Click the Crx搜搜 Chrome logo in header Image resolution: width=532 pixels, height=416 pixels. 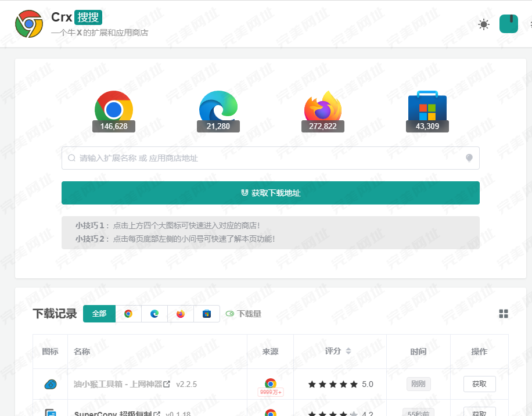coord(29,24)
